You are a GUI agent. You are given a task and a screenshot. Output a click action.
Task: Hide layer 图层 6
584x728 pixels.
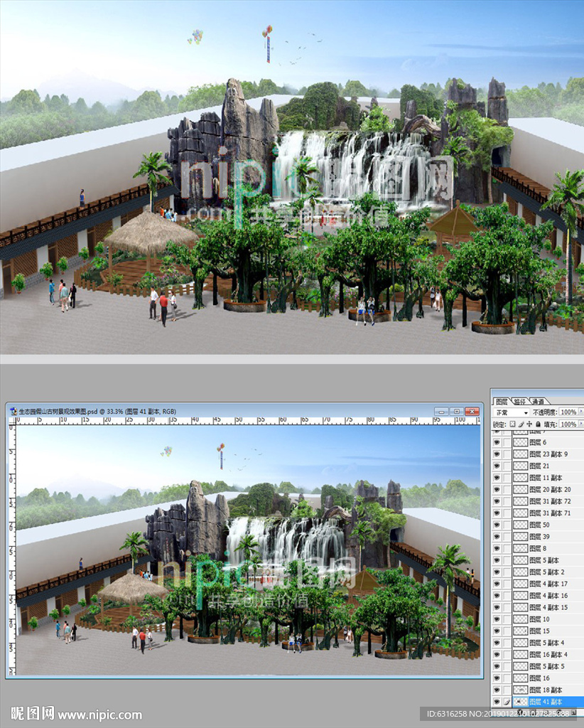[x=497, y=442]
